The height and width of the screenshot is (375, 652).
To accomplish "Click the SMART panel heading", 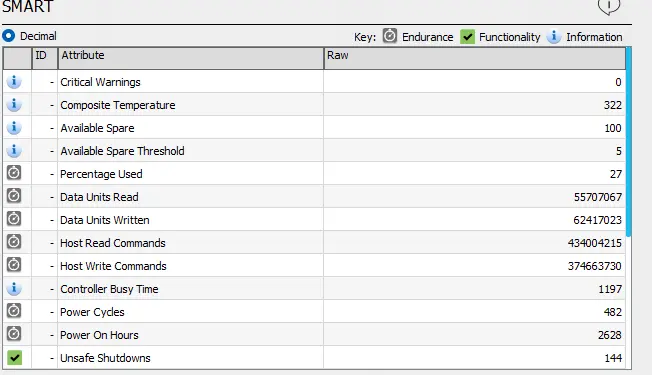I will coord(28,6).
